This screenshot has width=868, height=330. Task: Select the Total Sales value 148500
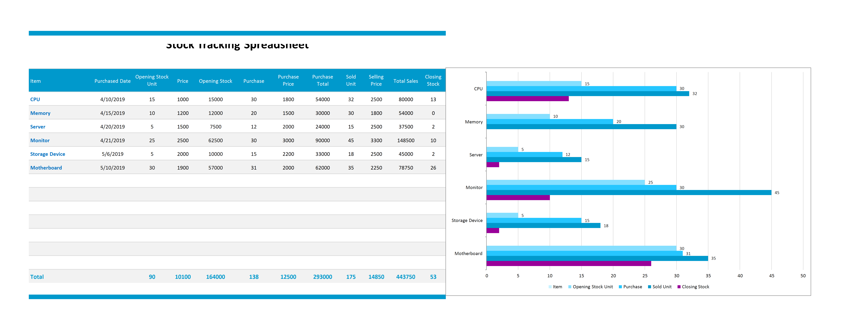[406, 140]
